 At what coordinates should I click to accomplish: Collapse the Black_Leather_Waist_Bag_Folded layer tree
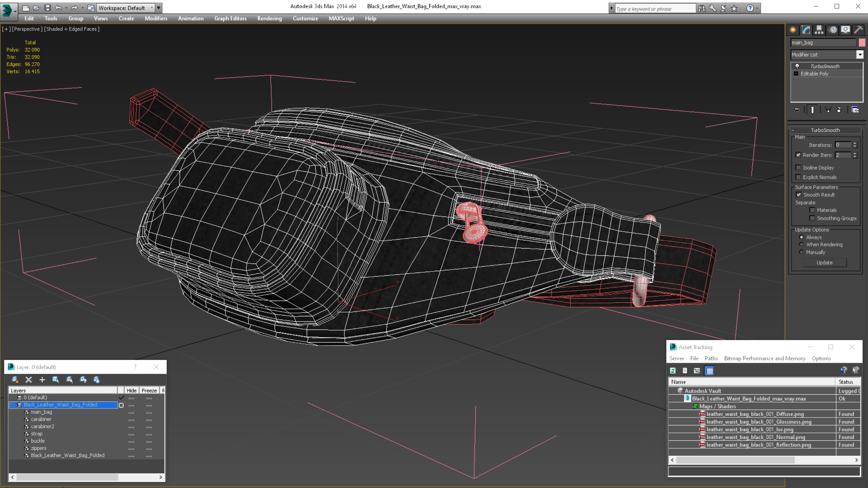point(12,405)
